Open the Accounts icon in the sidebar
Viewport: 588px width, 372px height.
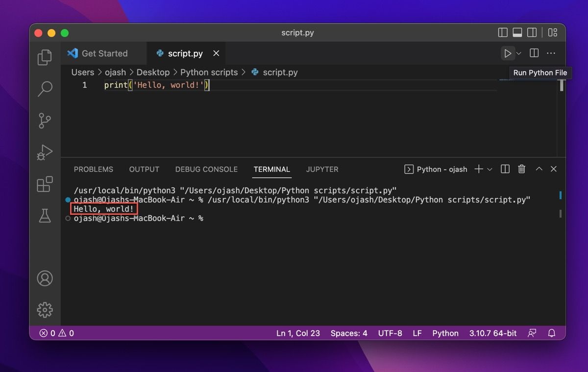pyautogui.click(x=45, y=278)
